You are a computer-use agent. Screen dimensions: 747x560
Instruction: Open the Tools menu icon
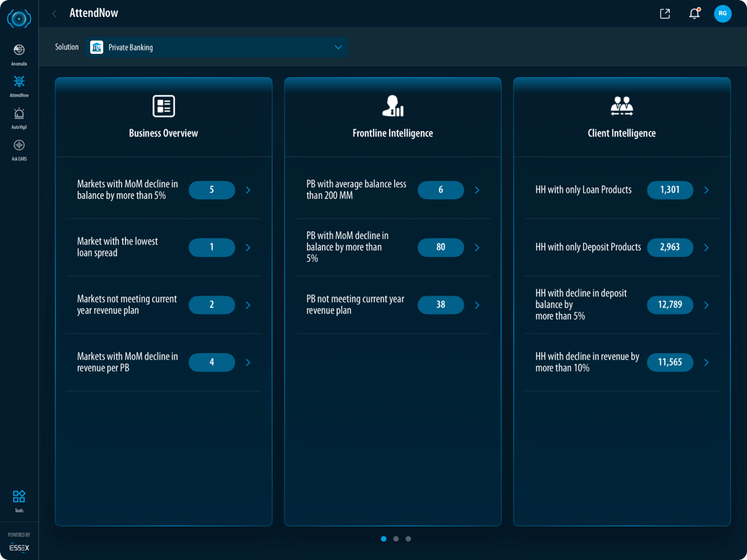coord(19,499)
